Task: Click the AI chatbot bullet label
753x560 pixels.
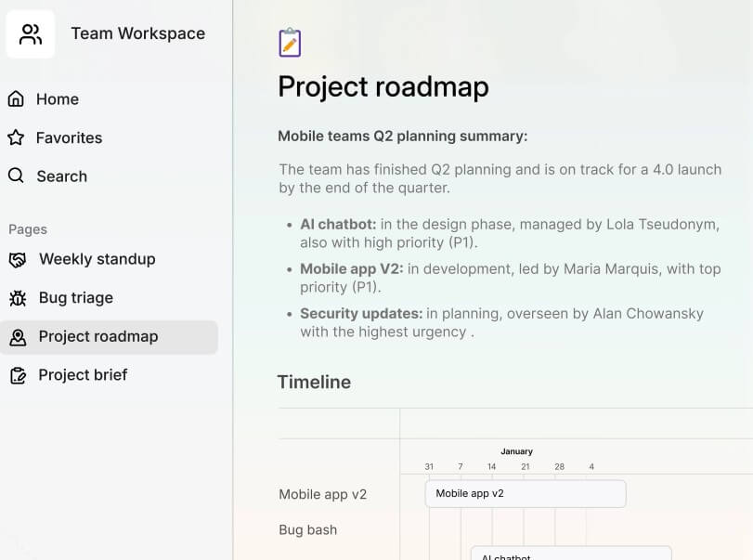Action: [338, 225]
